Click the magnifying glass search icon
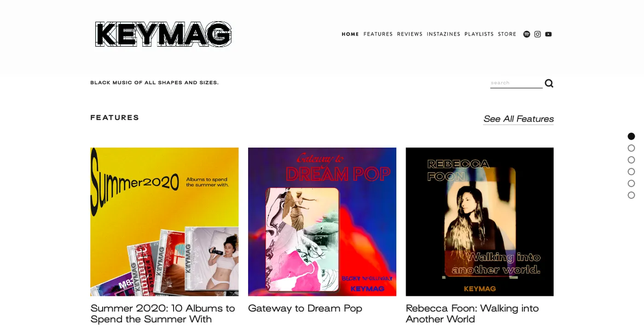Screen dimensions: 644x331 click(x=549, y=83)
